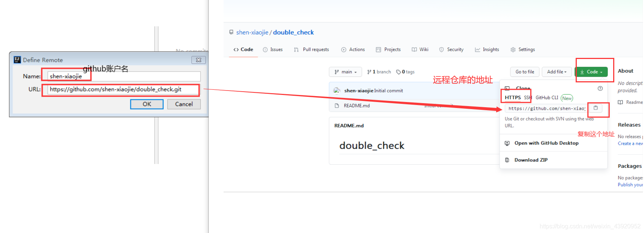Screen dimensions: 644x233
Task: Click the About heading in the sidebar
Action: click(625, 71)
